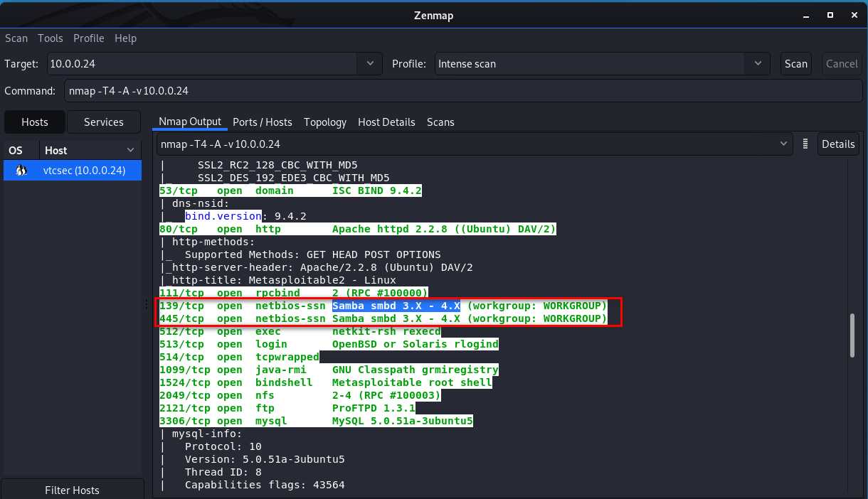Maximize the Zenmap window
868x499 pixels.
click(830, 15)
